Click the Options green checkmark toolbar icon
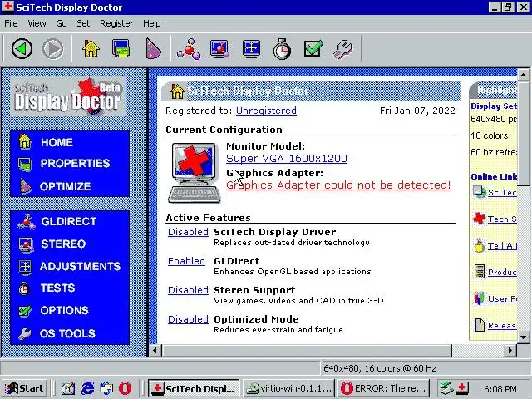Screen dimensions: 532x399 pos(313,49)
